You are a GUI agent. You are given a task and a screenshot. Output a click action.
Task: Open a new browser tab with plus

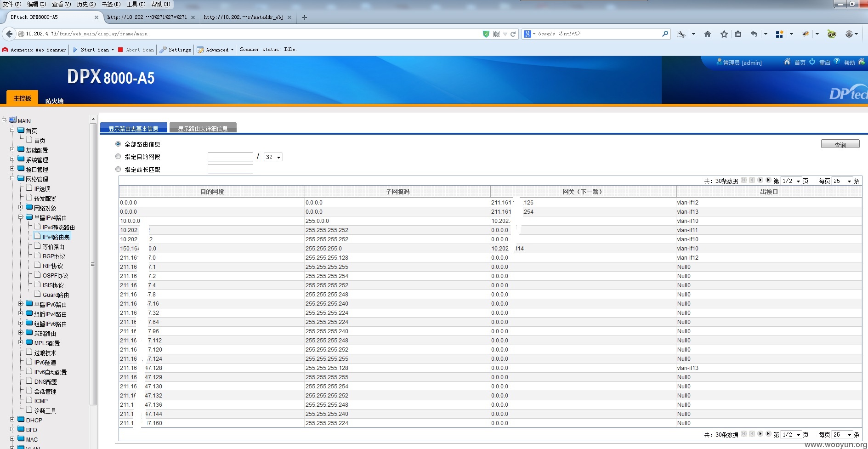pyautogui.click(x=304, y=17)
